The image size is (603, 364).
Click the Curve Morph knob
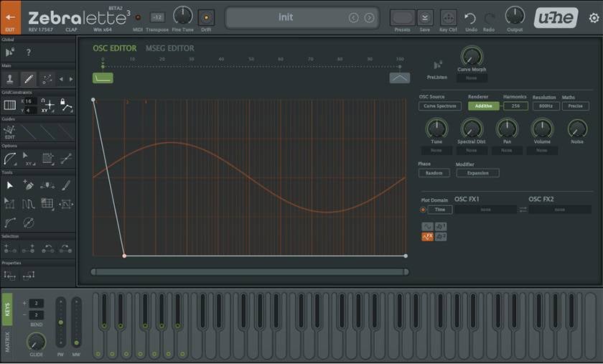tap(472, 57)
